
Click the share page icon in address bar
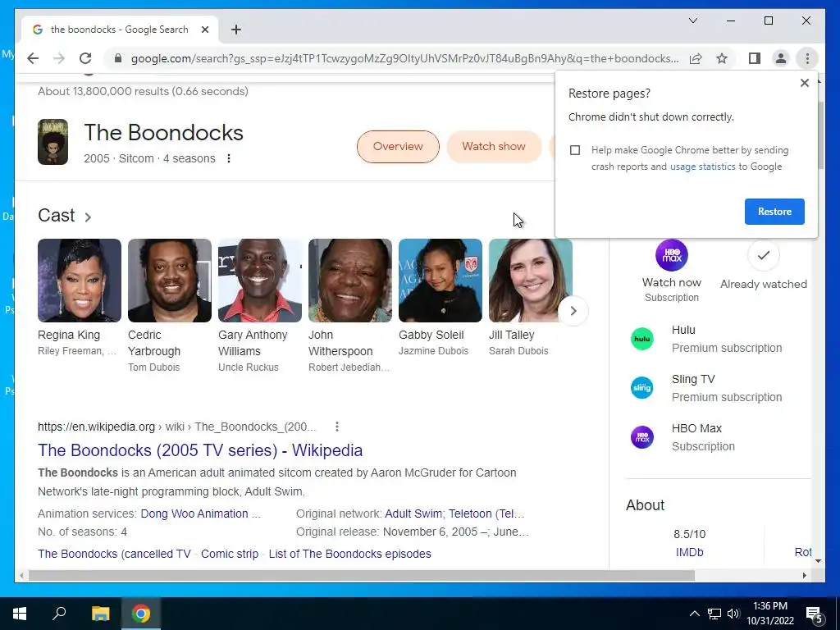click(696, 58)
